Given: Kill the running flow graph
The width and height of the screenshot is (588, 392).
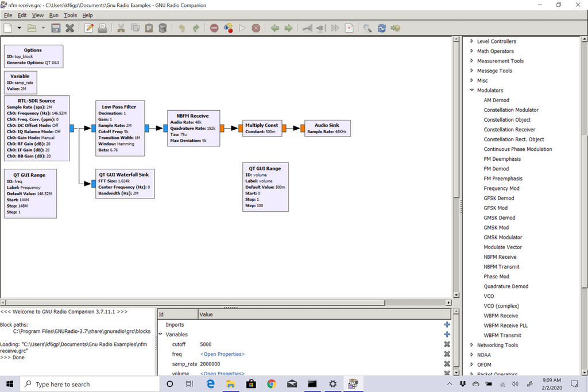Looking at the screenshot, I should coord(256,28).
